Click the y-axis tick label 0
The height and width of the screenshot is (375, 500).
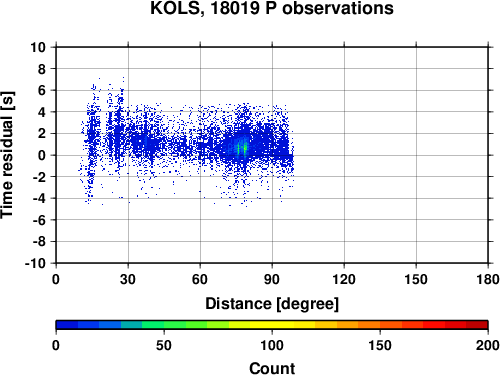[42, 155]
